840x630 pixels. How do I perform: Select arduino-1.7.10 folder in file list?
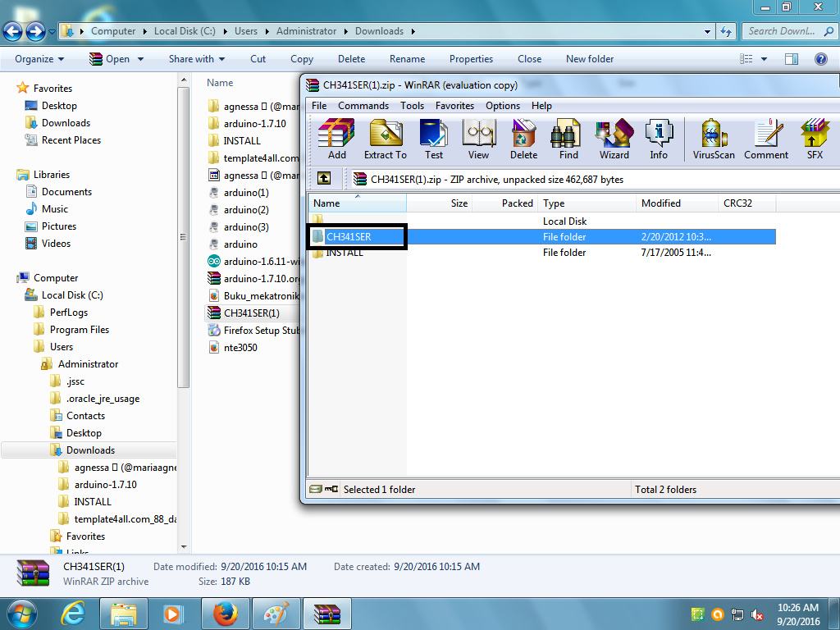pyautogui.click(x=254, y=124)
